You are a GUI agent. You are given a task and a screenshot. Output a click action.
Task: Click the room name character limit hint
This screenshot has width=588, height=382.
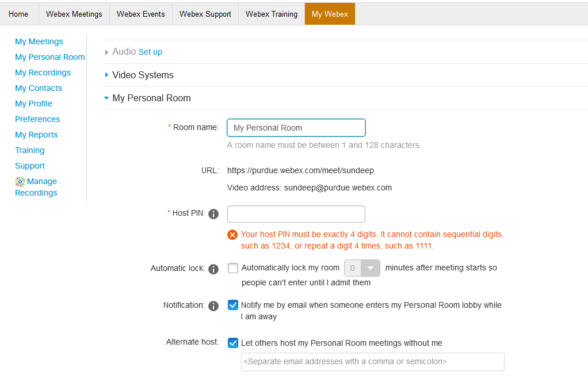tap(324, 146)
